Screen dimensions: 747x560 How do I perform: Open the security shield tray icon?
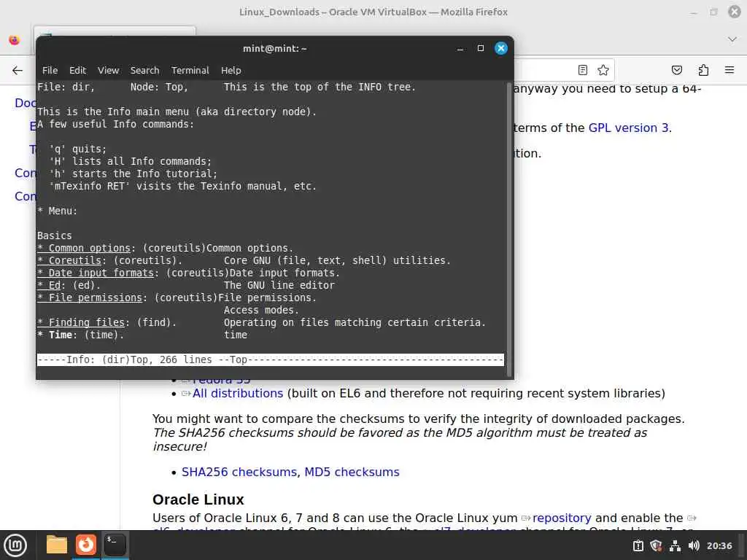point(656,545)
